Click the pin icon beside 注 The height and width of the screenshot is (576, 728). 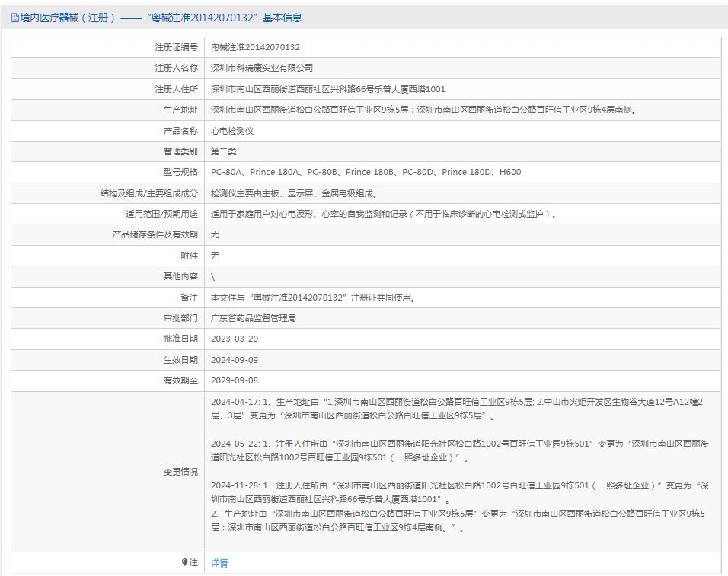pos(184,562)
